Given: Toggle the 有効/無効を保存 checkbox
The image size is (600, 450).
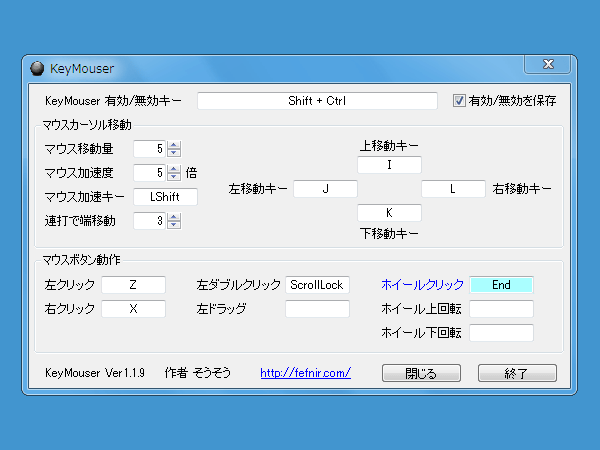Looking at the screenshot, I should tap(458, 101).
